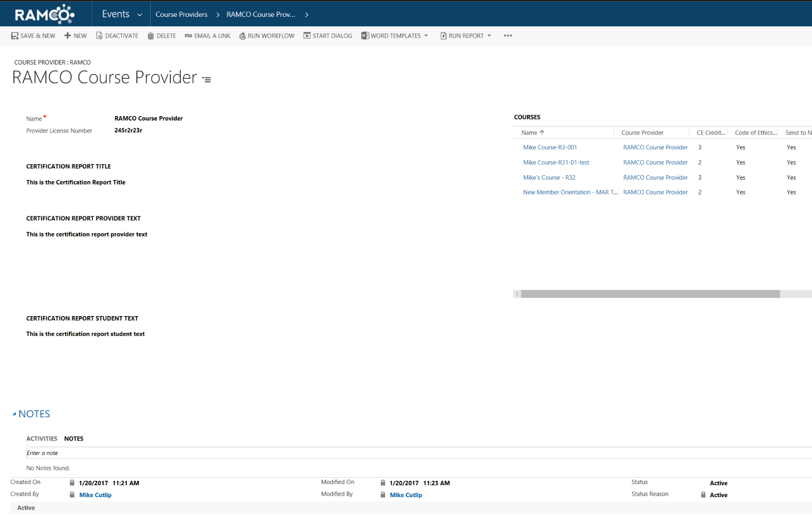Click the certification report student text field
The image size is (812, 515).
coord(85,334)
